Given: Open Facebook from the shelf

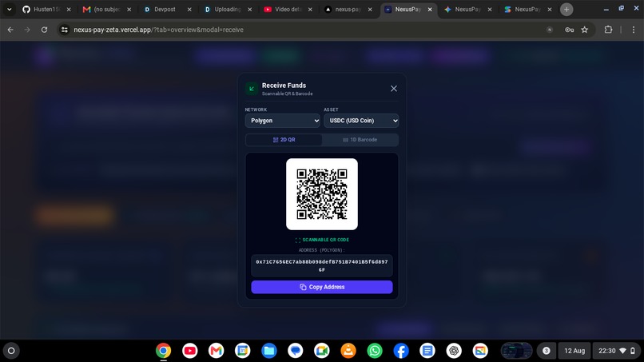Looking at the screenshot, I should tap(401, 351).
